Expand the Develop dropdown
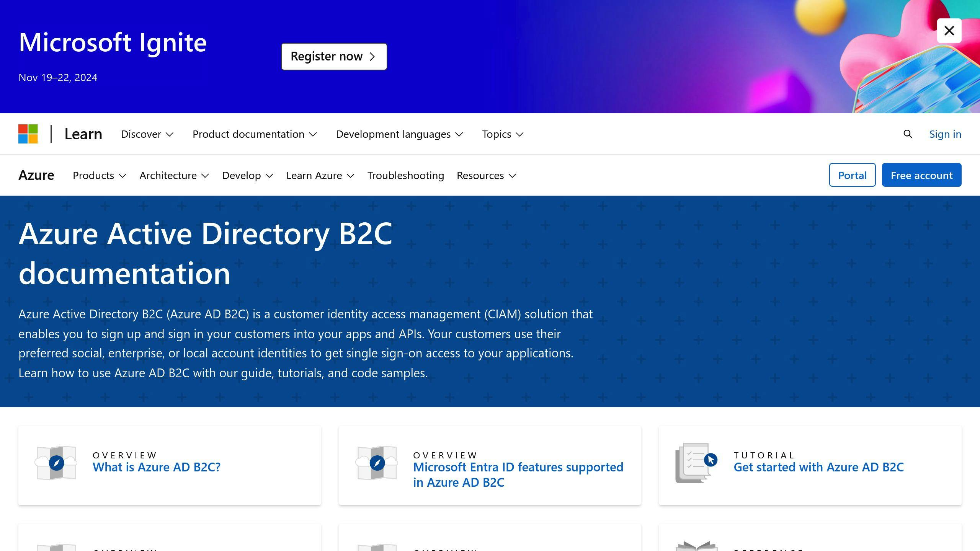980x551 pixels. point(248,176)
